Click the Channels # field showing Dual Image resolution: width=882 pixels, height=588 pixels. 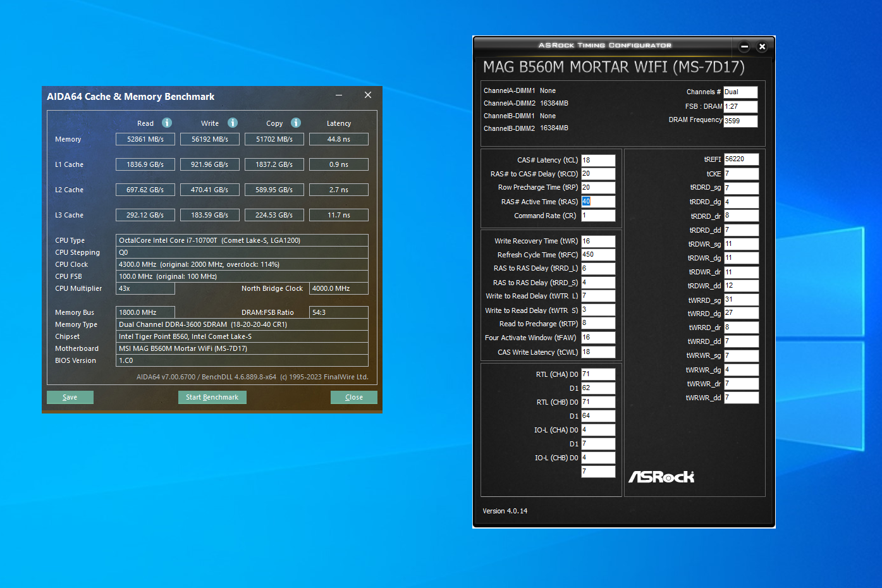tap(740, 92)
